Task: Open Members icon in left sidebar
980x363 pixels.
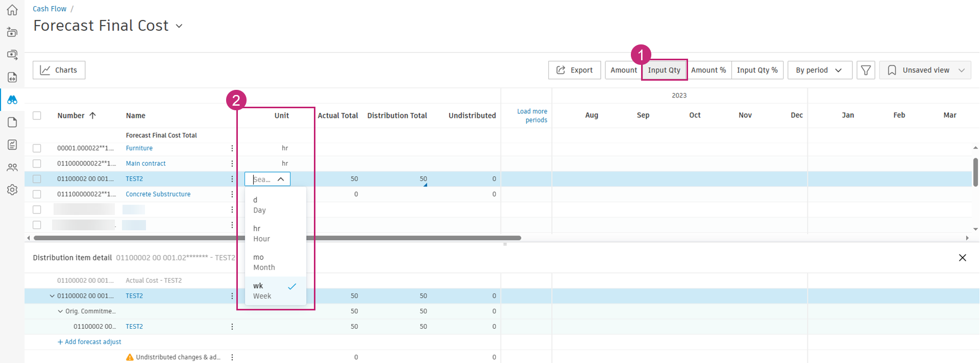Action: [12, 167]
